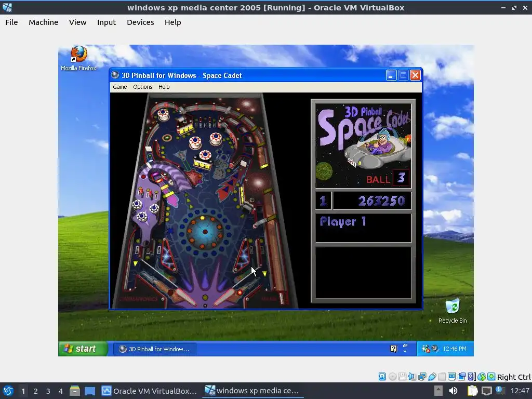Screen dimensions: 532x399
Task: Click the Windows Messenger tray icon
Action: pos(425,349)
